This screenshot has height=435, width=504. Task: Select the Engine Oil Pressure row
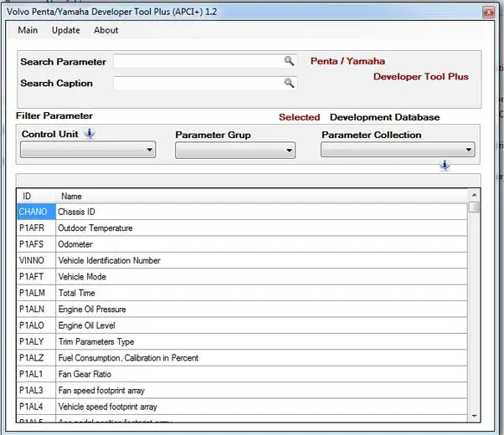242,309
